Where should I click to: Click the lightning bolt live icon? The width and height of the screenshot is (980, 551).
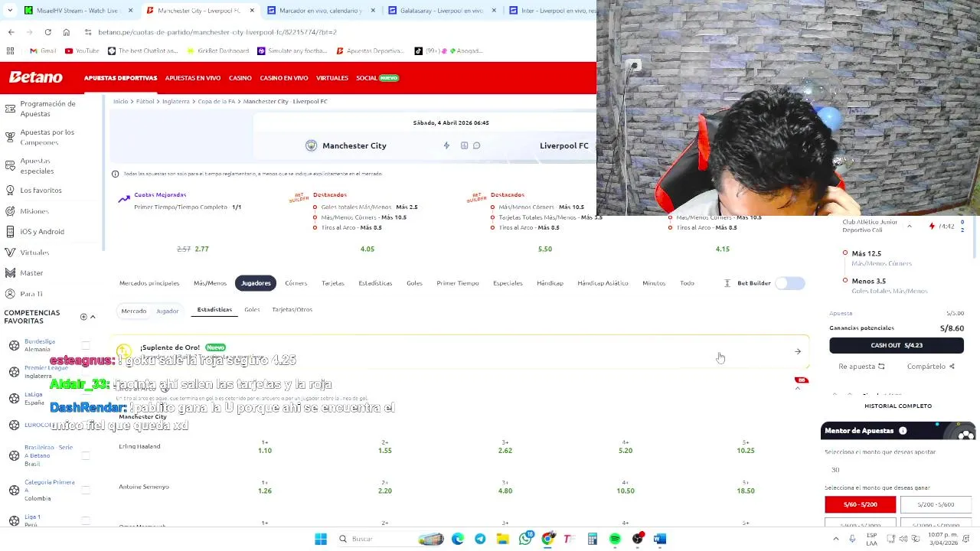(446, 145)
